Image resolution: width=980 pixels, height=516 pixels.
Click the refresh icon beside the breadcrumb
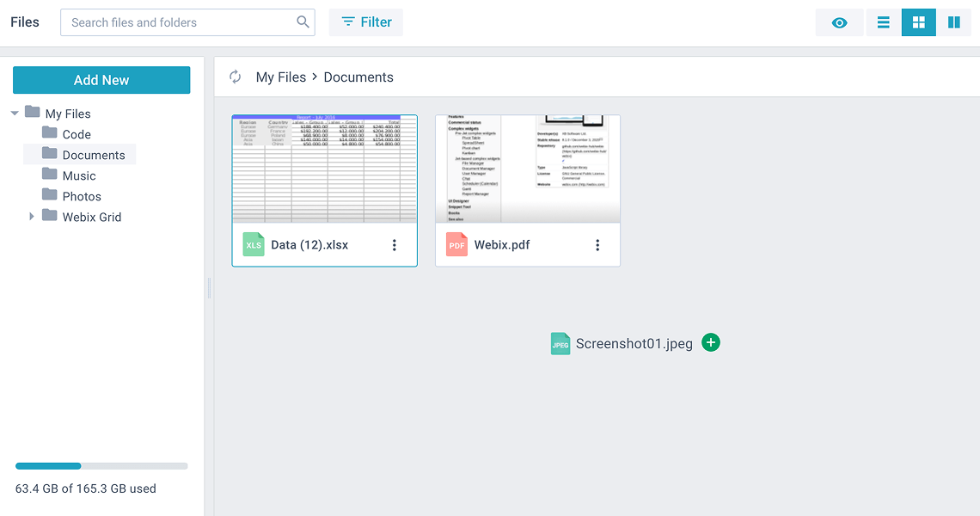(x=235, y=77)
